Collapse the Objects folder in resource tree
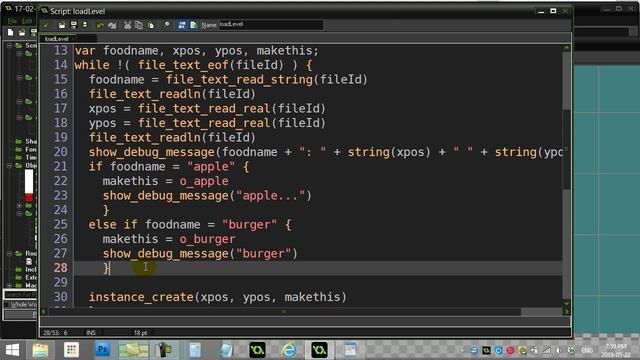The width and height of the screenshot is (640, 360). coord(9,165)
